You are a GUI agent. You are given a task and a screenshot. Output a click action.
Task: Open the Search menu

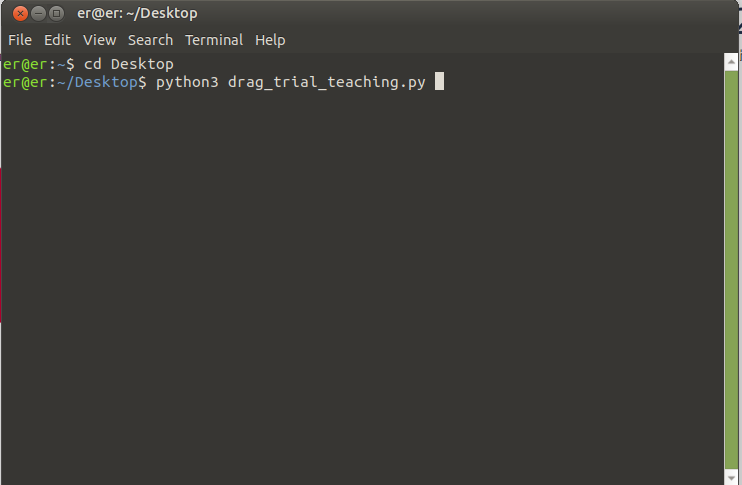click(x=150, y=40)
